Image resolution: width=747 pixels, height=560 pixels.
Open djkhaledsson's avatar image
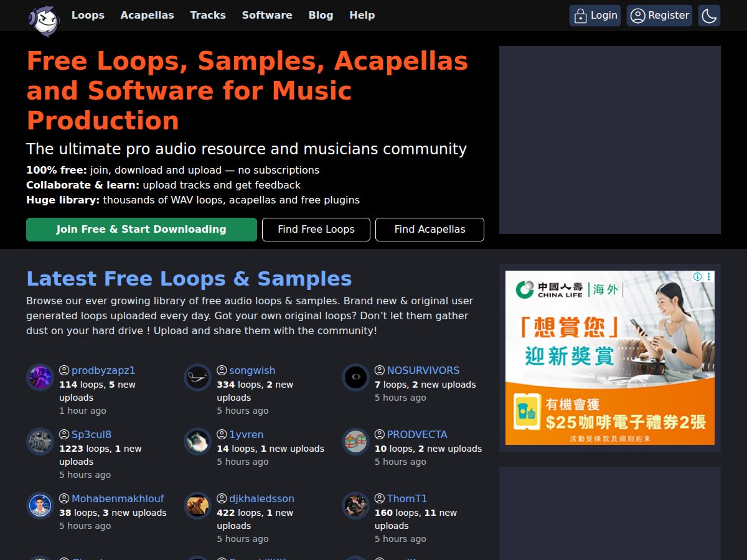197,505
